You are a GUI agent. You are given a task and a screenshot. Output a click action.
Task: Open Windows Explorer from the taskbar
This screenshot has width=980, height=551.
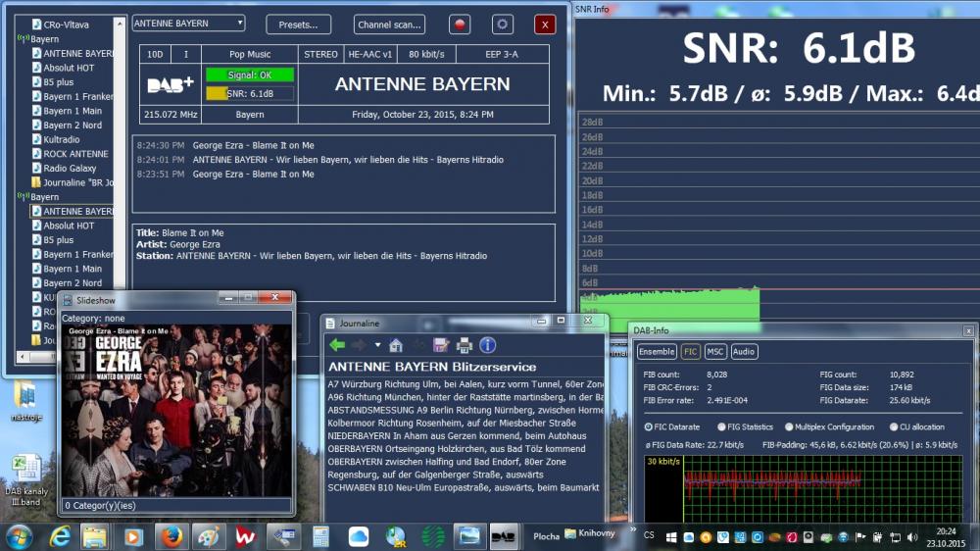point(94,536)
